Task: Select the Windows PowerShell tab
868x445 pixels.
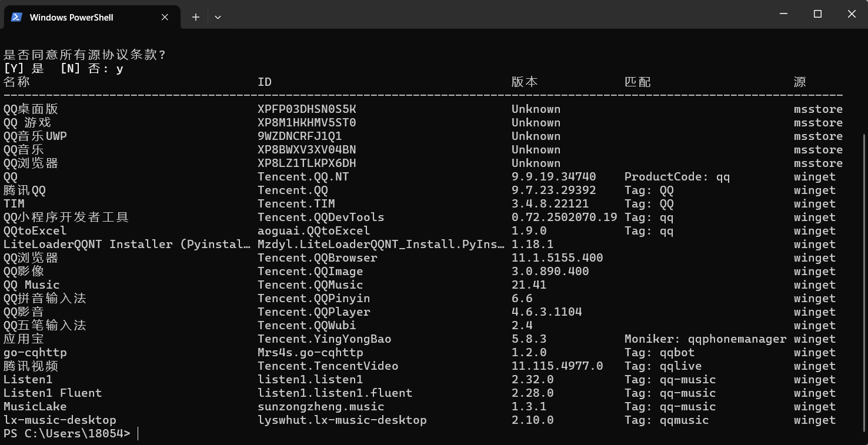Action: (91, 17)
